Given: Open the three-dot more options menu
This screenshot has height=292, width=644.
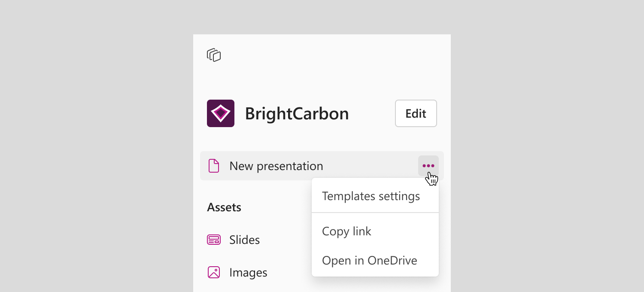Looking at the screenshot, I should click(428, 166).
